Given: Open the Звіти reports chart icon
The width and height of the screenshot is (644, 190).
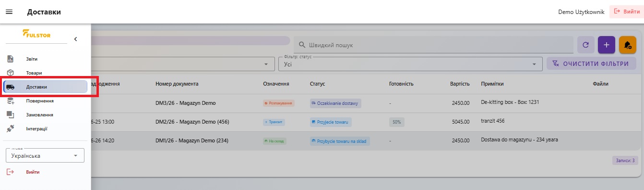Looking at the screenshot, I should pyautogui.click(x=10, y=59).
